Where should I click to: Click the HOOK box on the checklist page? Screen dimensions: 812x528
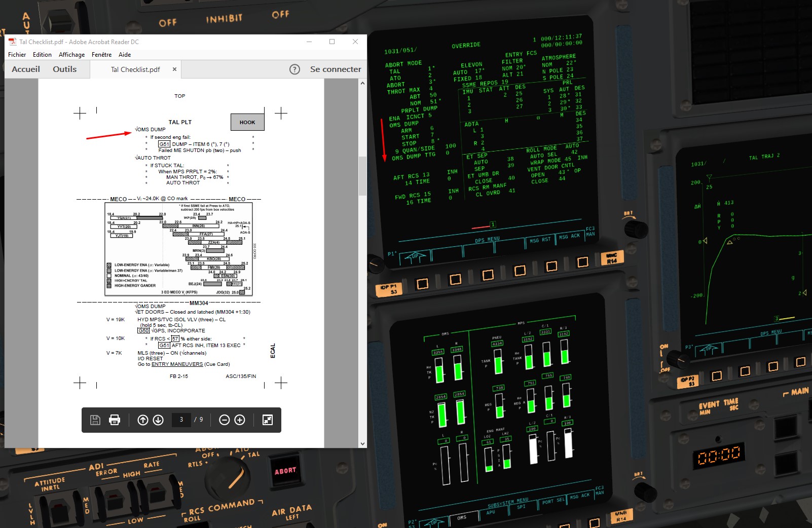click(247, 122)
